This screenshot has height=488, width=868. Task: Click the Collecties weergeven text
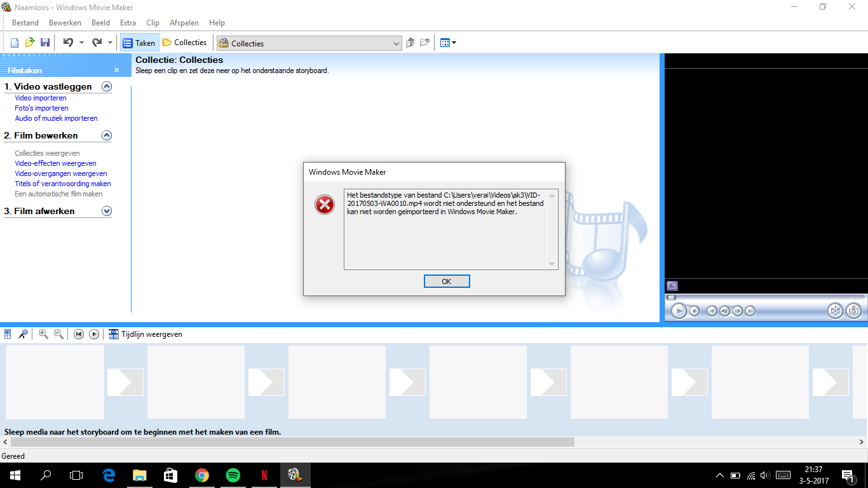click(x=47, y=153)
